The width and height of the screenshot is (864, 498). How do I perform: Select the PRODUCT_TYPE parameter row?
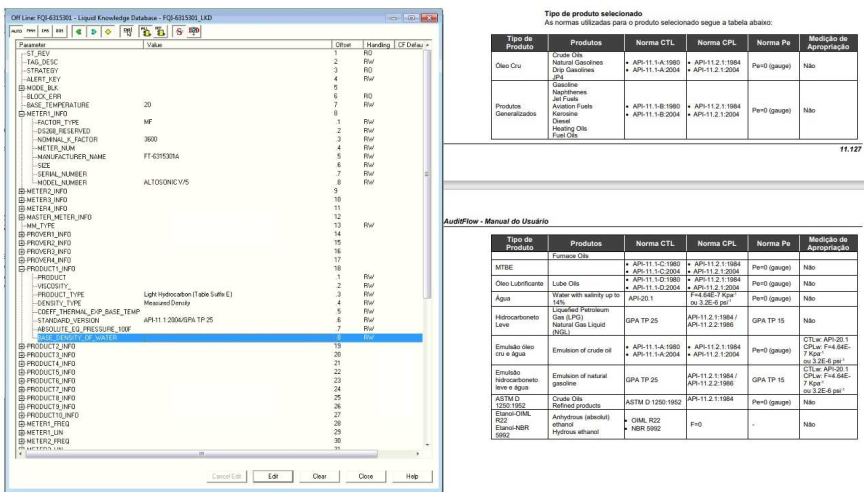click(220, 295)
